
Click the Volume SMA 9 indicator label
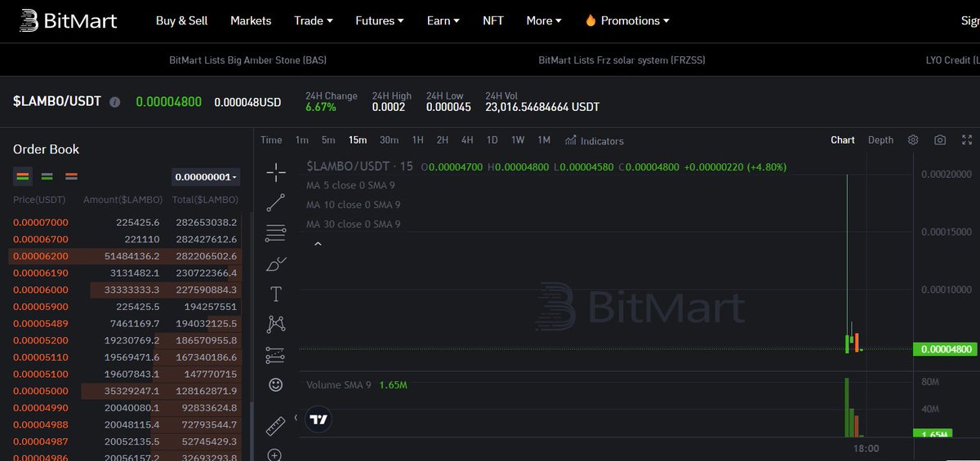coord(339,384)
